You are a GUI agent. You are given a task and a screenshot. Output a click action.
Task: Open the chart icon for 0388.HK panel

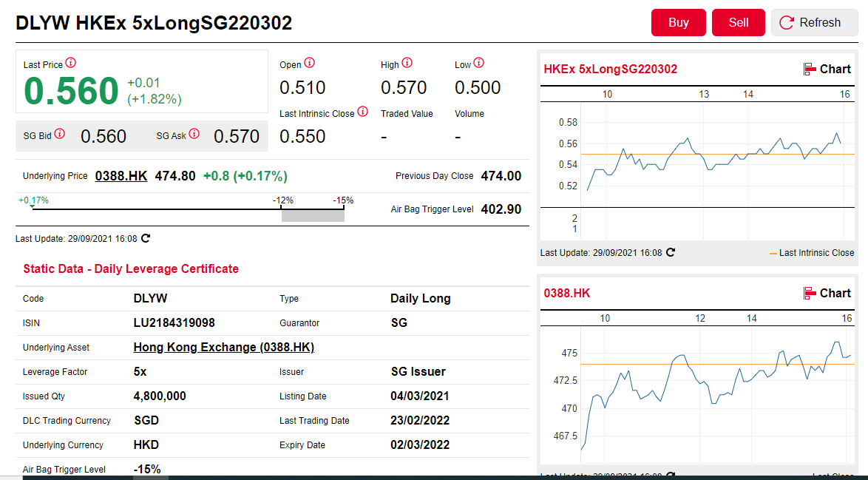[810, 294]
